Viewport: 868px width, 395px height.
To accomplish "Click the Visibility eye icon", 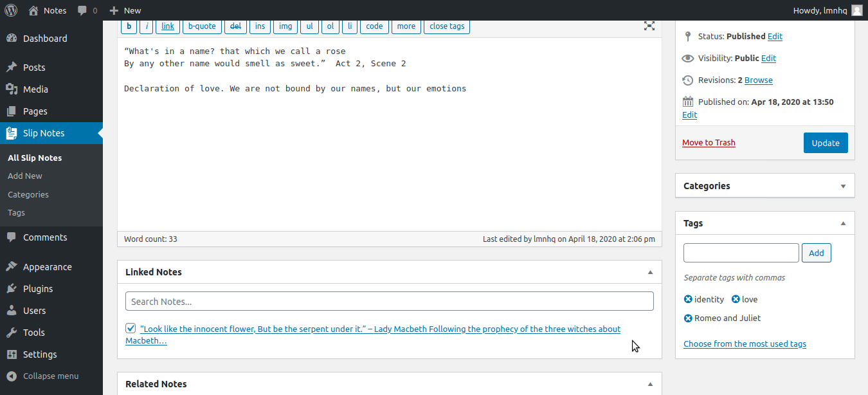I will [x=688, y=59].
